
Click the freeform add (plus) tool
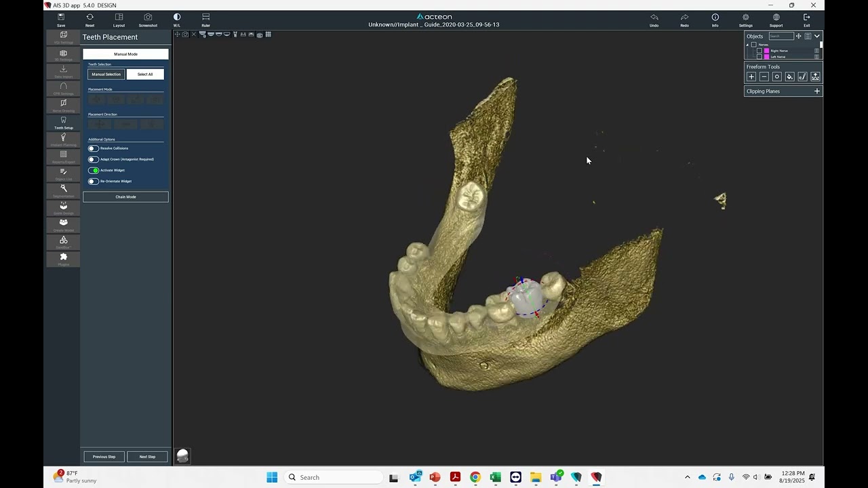coord(751,77)
